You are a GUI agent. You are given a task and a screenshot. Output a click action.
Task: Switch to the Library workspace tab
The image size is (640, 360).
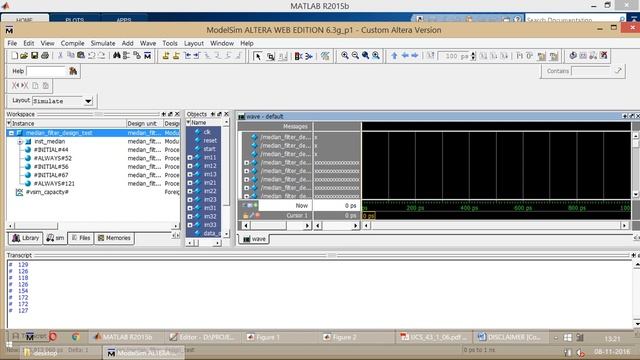point(25,238)
